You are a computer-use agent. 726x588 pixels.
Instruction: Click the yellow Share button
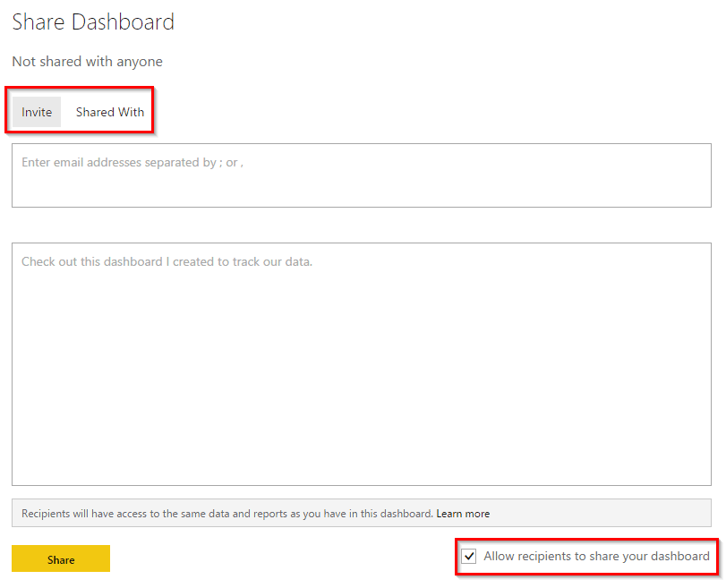coord(61,559)
